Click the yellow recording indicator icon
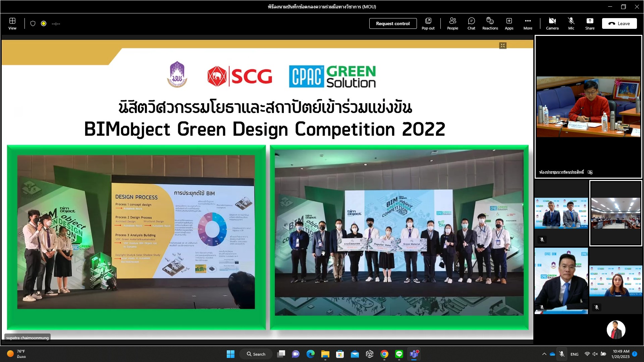This screenshot has width=644, height=362. pos(44,23)
